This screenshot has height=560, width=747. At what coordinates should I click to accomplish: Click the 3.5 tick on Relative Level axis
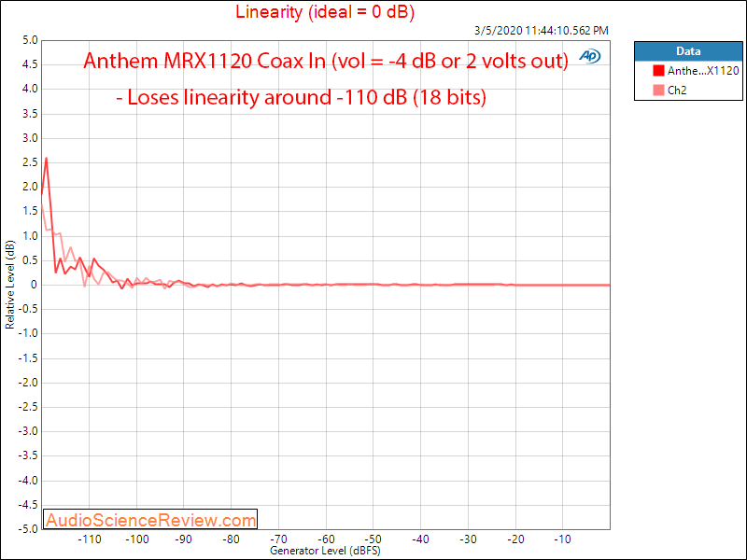tap(30, 114)
